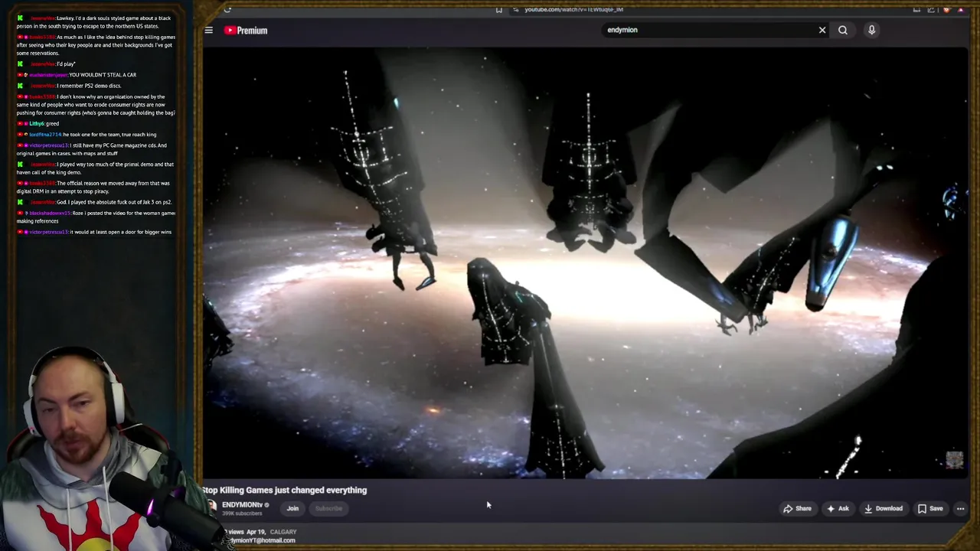Reload the page with browser refresh icon
The width and height of the screenshot is (980, 551).
click(227, 9)
